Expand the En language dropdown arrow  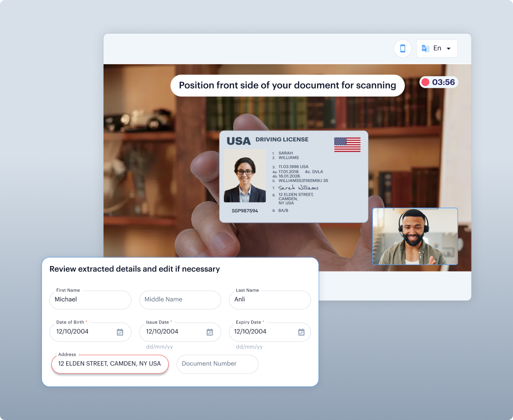pyautogui.click(x=449, y=49)
